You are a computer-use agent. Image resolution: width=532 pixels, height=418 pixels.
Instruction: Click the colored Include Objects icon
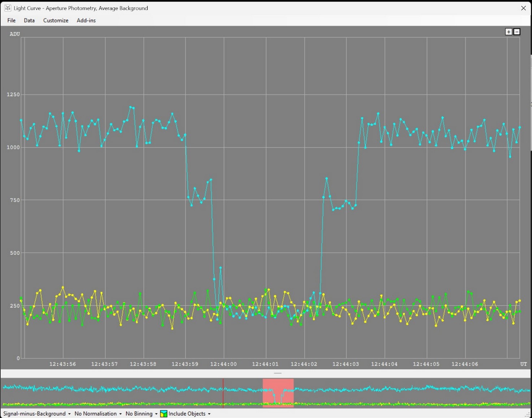[164, 414]
